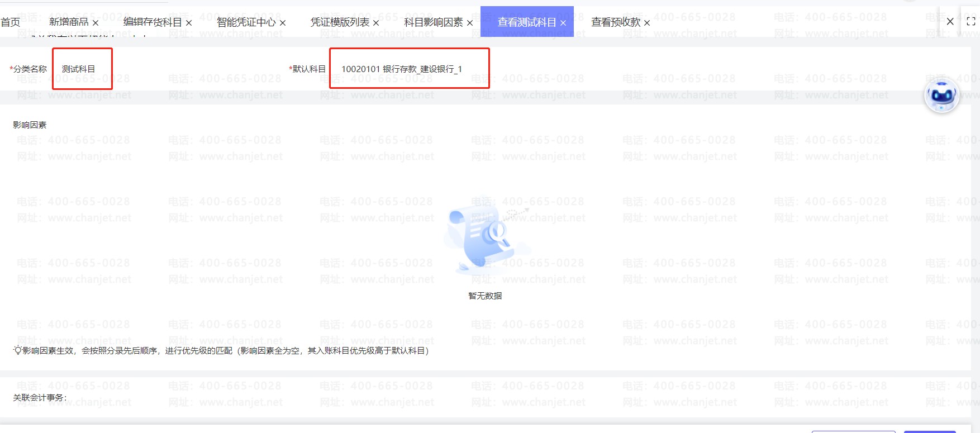Click the X on 凭证模版列表 tab
The image size is (980, 433).
[376, 23]
